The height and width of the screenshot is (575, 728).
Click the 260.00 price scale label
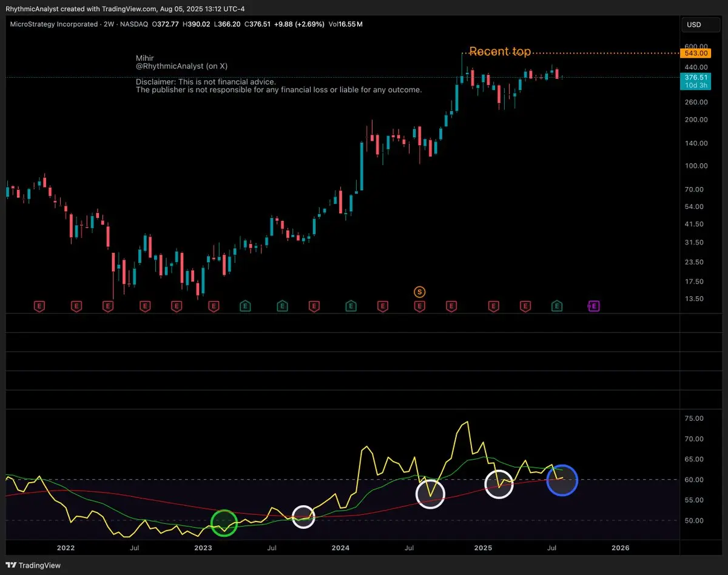pos(695,102)
